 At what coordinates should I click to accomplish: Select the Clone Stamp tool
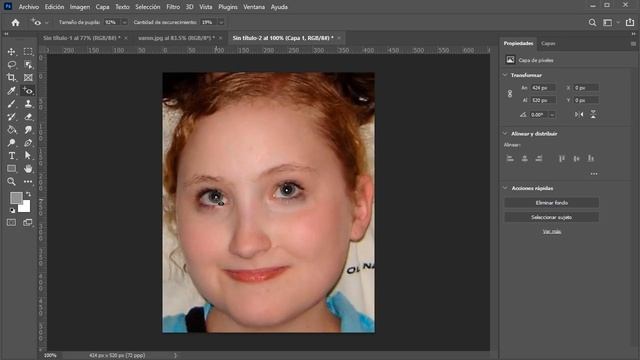coord(28,104)
